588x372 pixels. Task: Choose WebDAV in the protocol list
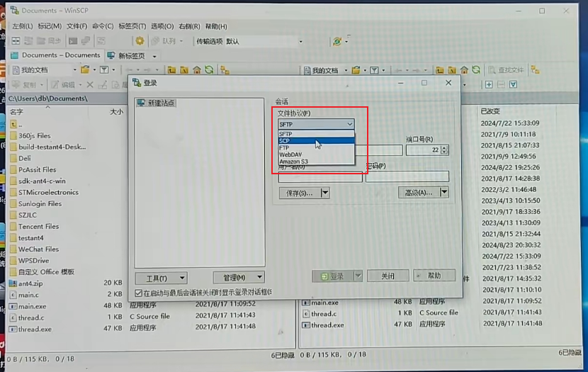point(316,154)
